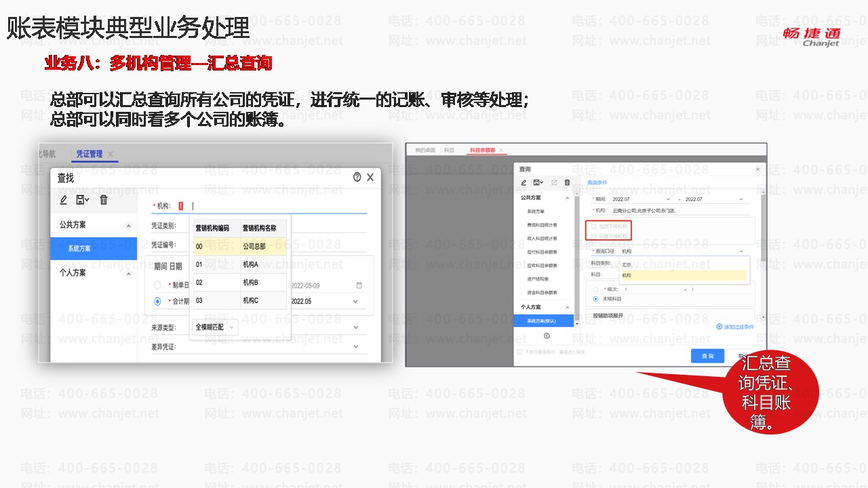Click the 添加过滤条件 link

[x=738, y=327]
